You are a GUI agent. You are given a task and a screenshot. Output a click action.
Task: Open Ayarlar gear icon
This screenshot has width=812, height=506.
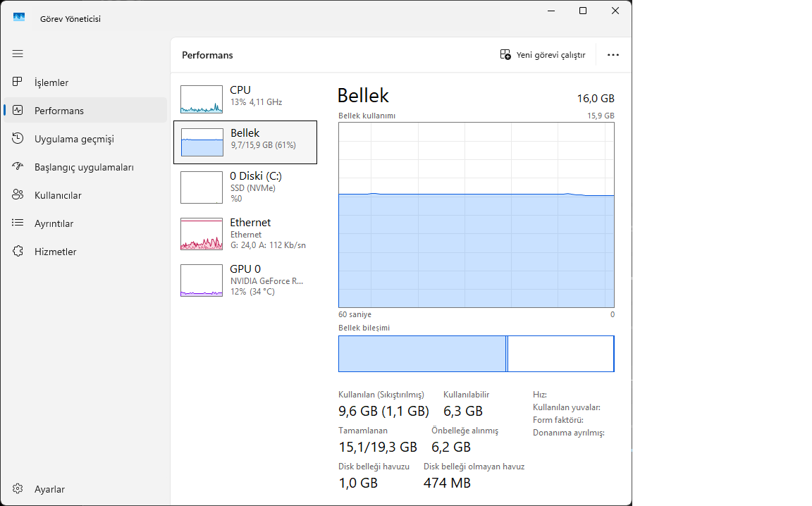pos(18,489)
